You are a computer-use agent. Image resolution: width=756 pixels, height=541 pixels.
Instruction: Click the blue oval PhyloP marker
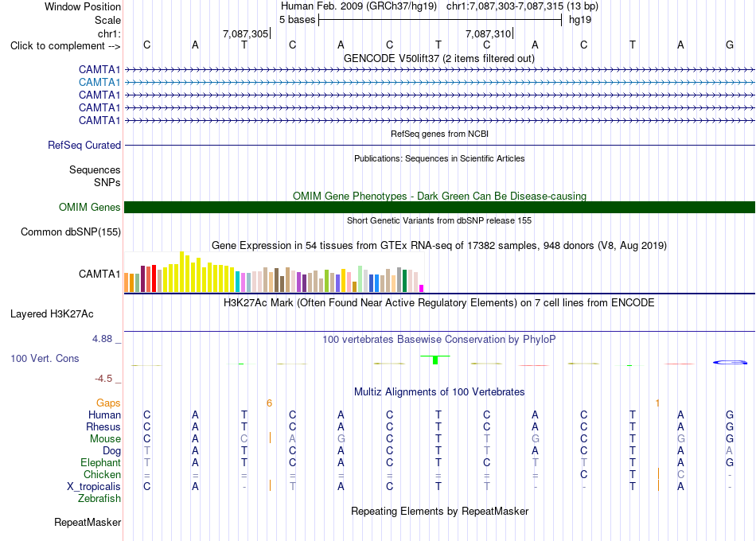pos(730,362)
